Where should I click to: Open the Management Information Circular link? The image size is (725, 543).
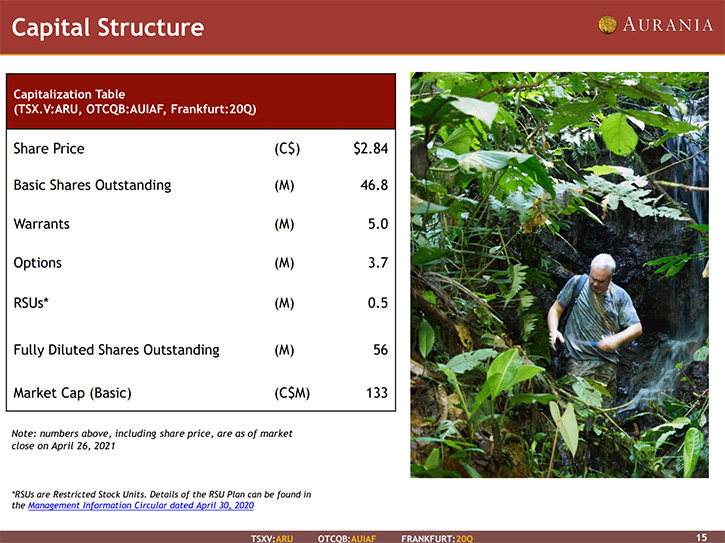point(141,505)
